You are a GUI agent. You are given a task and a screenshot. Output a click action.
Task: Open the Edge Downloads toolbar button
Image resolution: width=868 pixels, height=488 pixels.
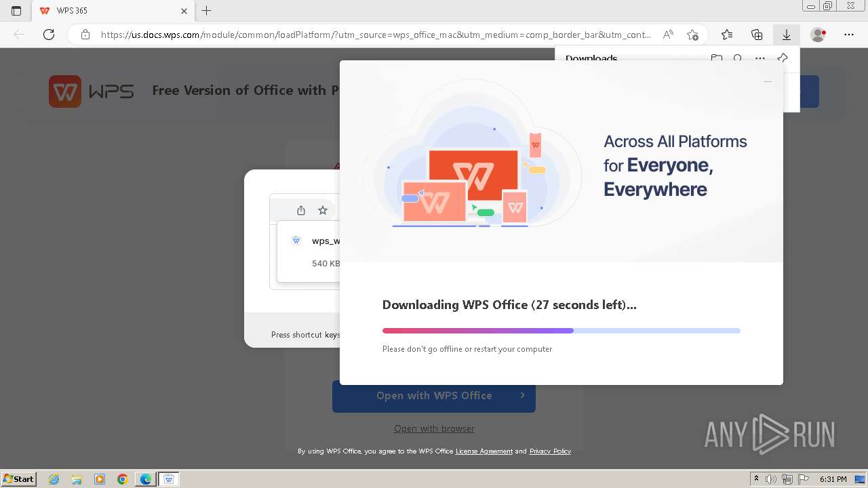click(787, 35)
